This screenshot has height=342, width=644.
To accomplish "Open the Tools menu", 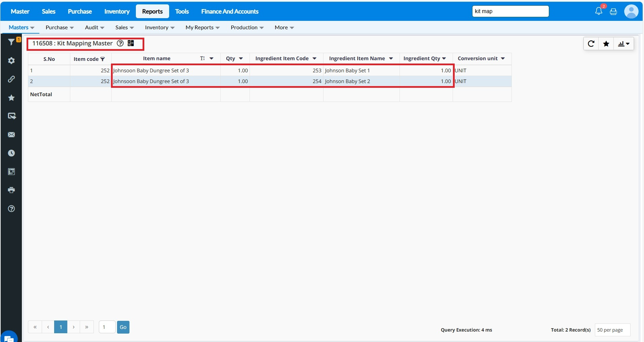I will point(182,11).
